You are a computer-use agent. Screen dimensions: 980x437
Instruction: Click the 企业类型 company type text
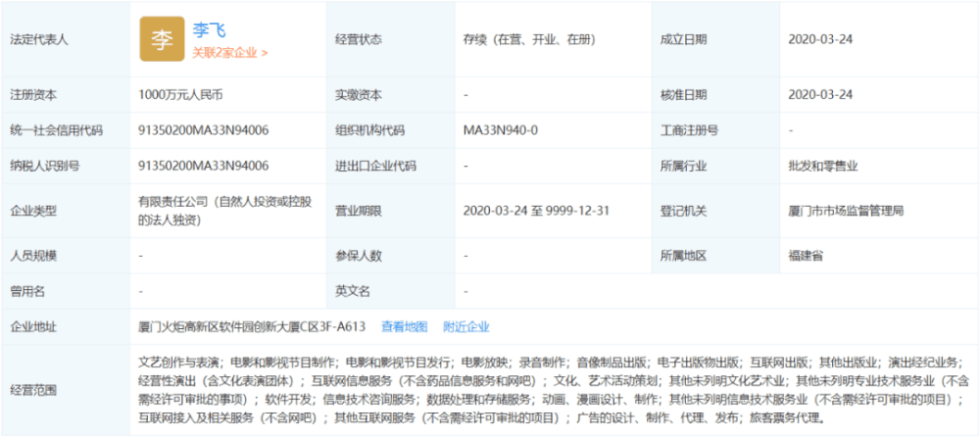tap(225, 211)
